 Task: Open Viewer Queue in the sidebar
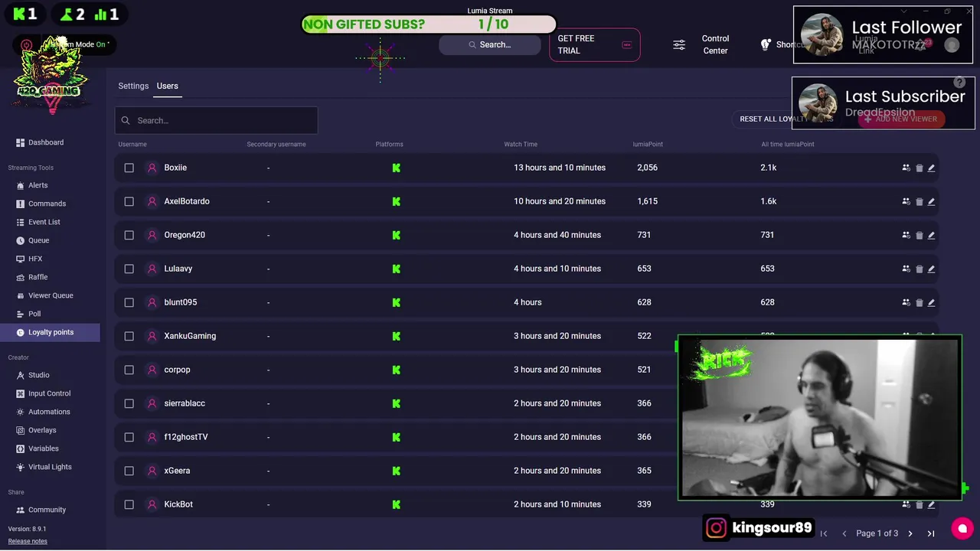44,295
